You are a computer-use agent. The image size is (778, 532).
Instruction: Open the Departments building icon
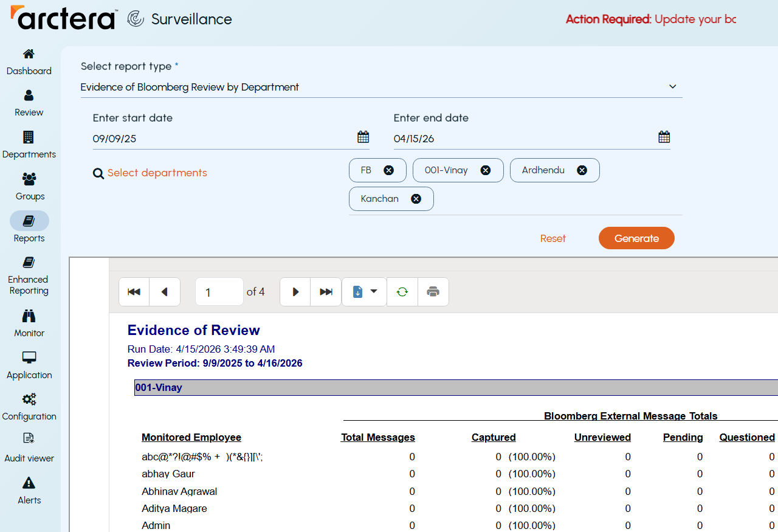[x=29, y=137]
